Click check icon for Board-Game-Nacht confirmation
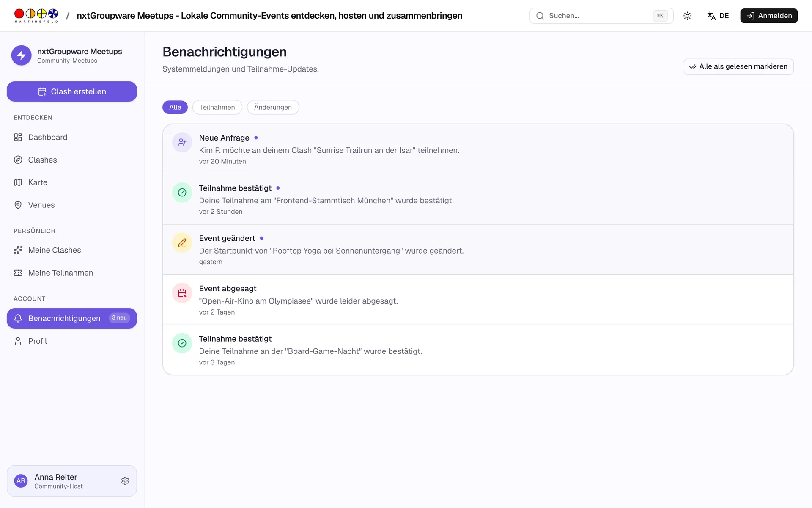 point(182,343)
